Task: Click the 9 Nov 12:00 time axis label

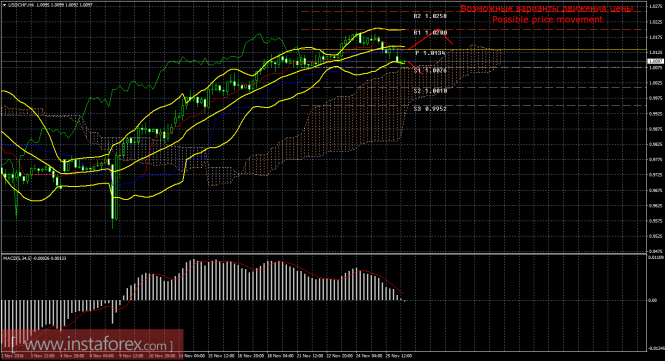Action: [132, 356]
